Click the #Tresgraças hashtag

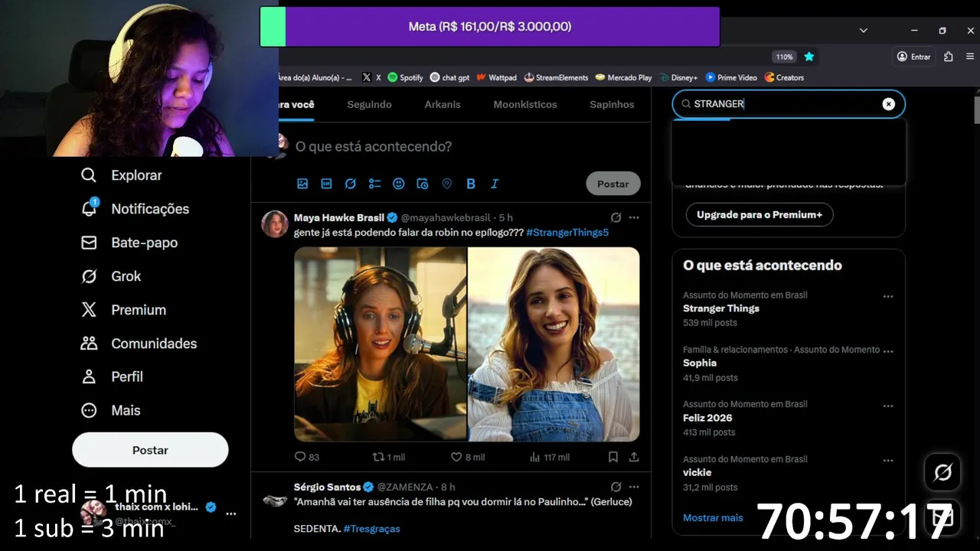[371, 529]
